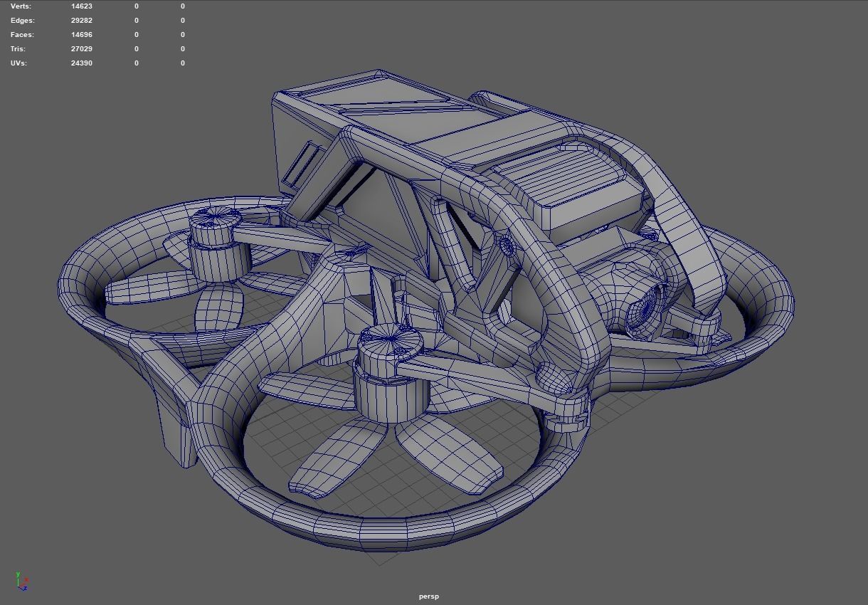This screenshot has width=868, height=605.
Task: Click the 'Edges:' HUD label
Action: coord(22,20)
